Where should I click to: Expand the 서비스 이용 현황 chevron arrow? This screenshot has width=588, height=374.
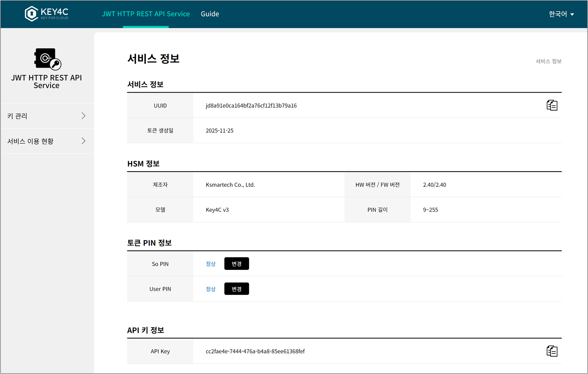[83, 141]
